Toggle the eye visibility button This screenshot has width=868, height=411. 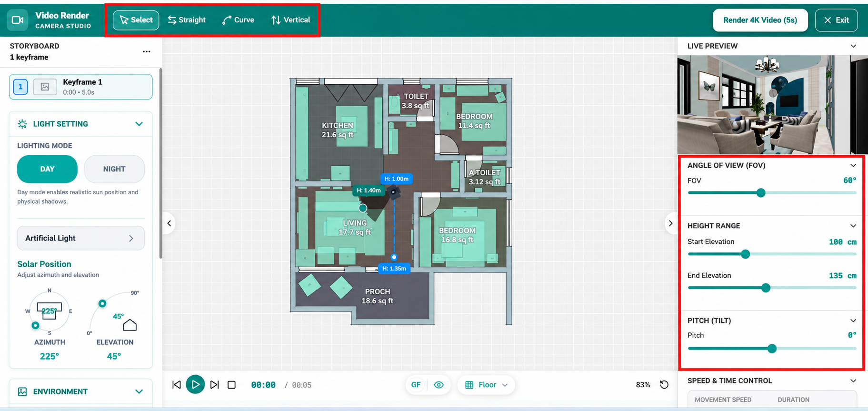(x=439, y=385)
